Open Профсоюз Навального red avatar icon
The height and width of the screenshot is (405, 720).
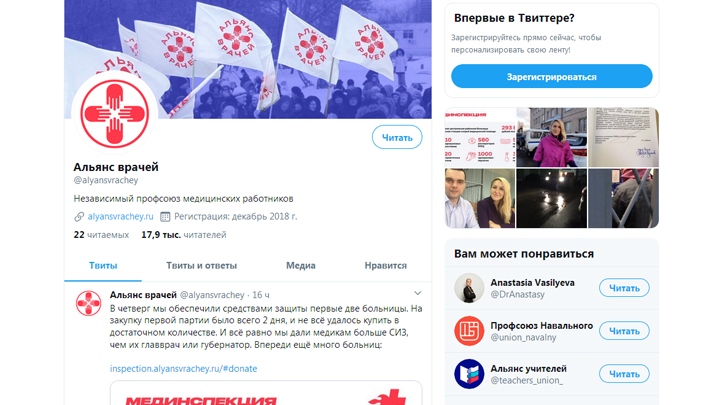pos(469,331)
